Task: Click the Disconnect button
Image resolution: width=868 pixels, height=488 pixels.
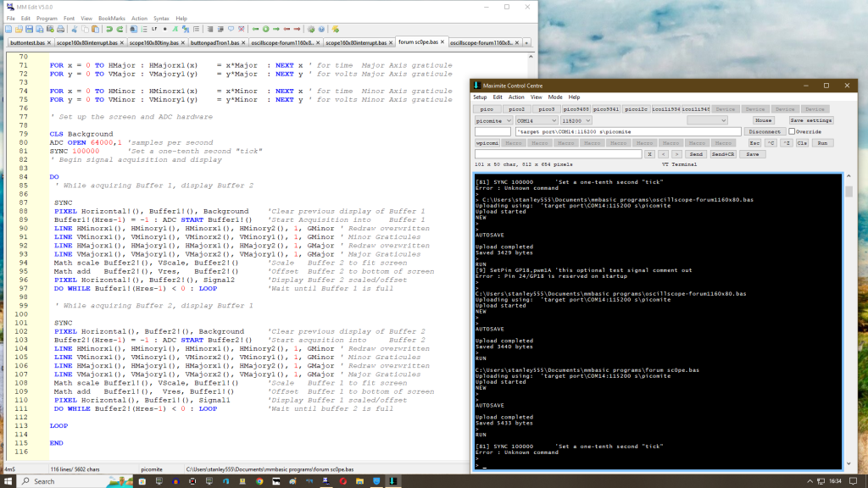Action: click(x=764, y=131)
